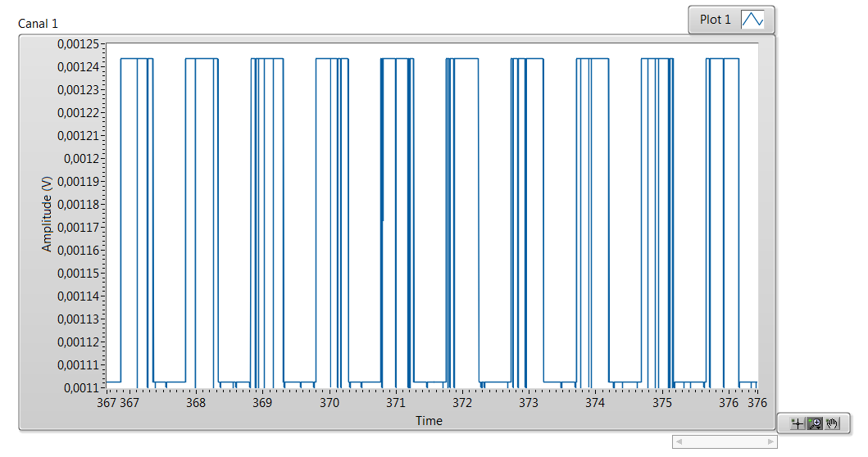Click the 373 X-axis tick label

pyautogui.click(x=529, y=403)
